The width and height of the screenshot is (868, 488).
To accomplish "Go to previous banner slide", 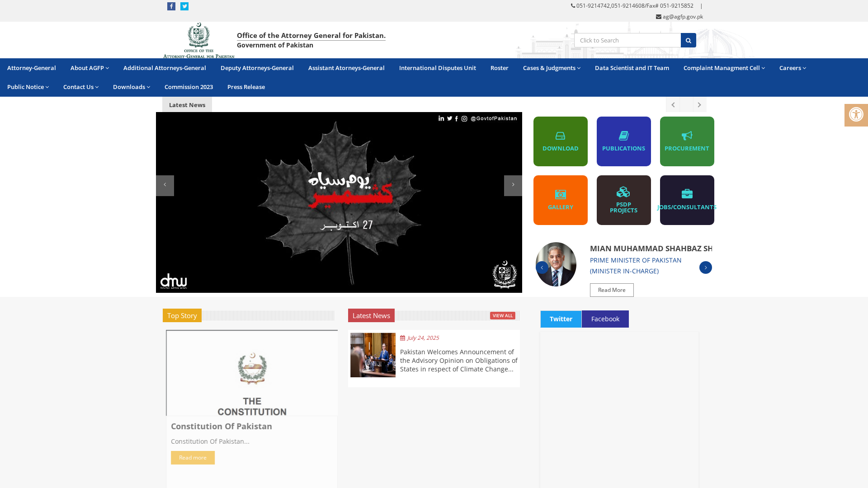I will 165,186.
